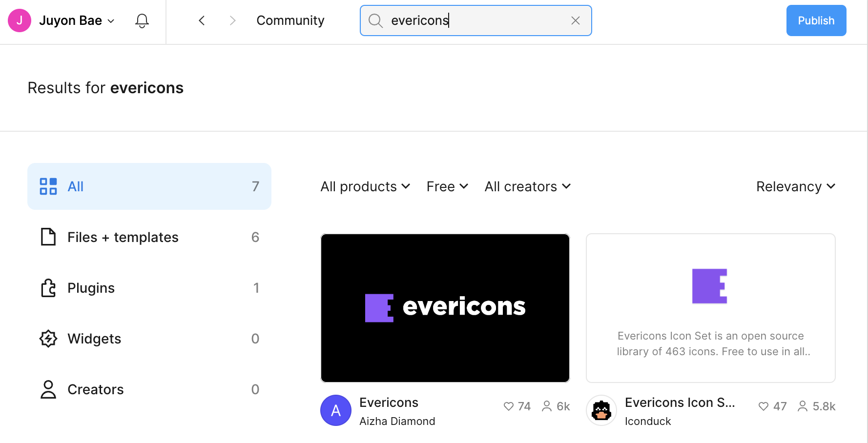The image size is (868, 443).
Task: Like the file showing 47 hearts
Action: (764, 406)
